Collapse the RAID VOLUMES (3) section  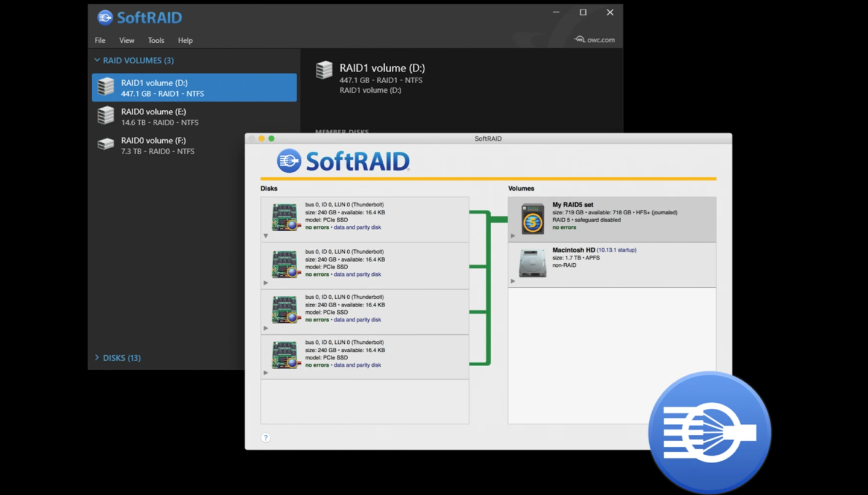(x=134, y=60)
